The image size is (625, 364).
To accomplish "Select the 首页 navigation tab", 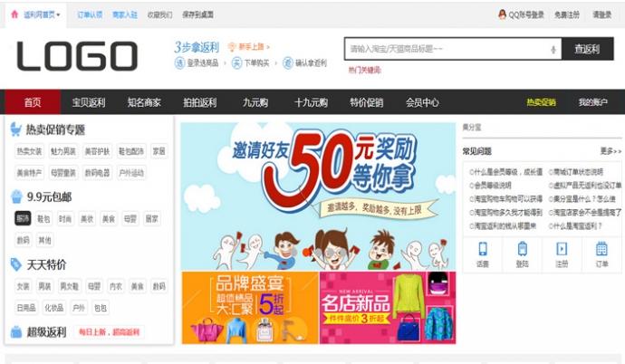I will [33, 102].
